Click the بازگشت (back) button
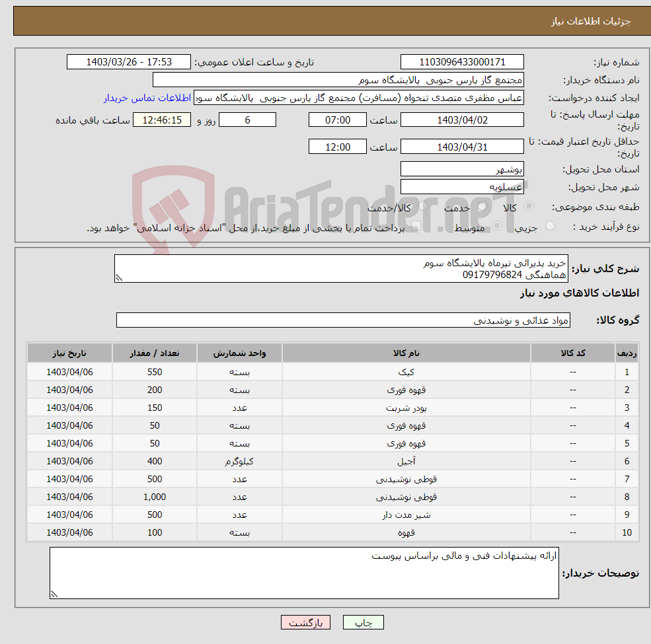The width and height of the screenshot is (651, 644). point(305,622)
